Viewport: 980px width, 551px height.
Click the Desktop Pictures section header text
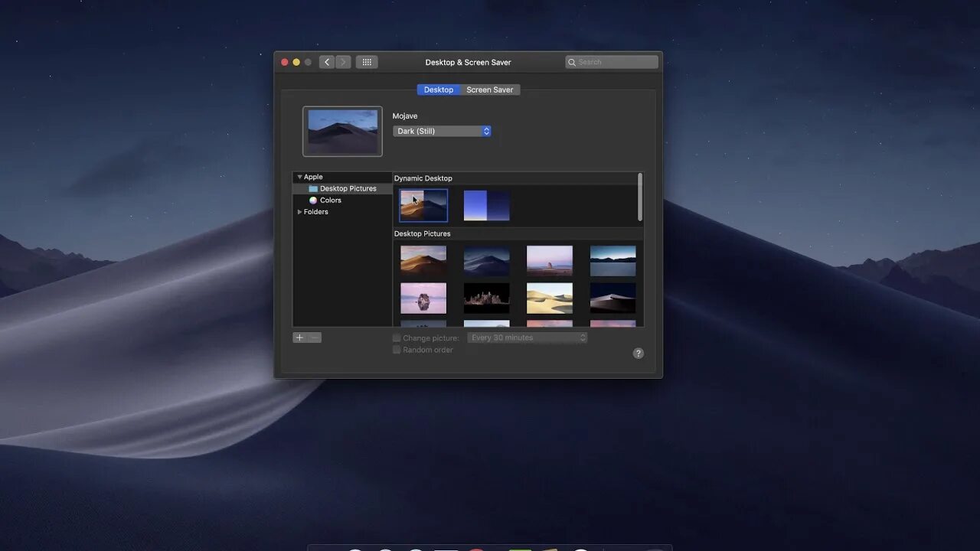[x=423, y=233]
